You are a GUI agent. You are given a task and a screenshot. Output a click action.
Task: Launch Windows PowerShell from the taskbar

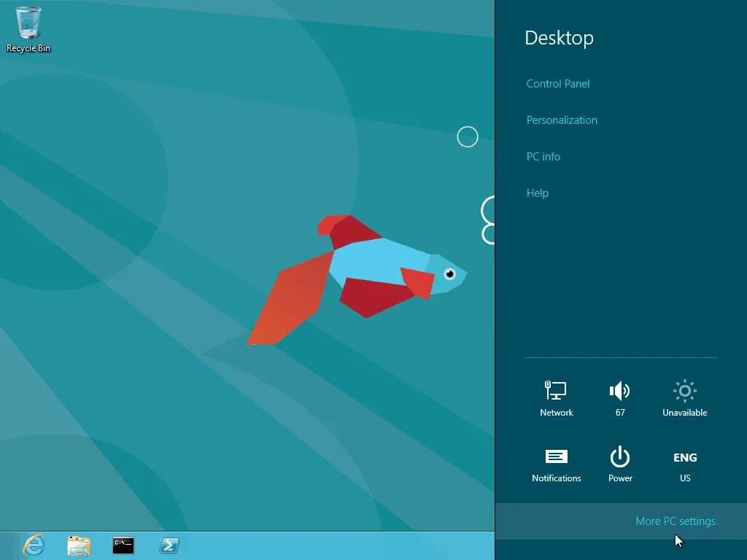[169, 545]
